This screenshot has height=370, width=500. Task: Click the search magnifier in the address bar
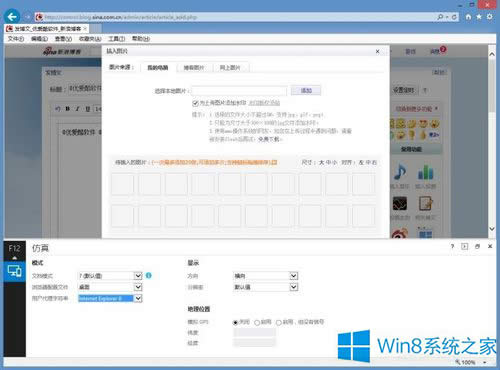tap(441, 17)
